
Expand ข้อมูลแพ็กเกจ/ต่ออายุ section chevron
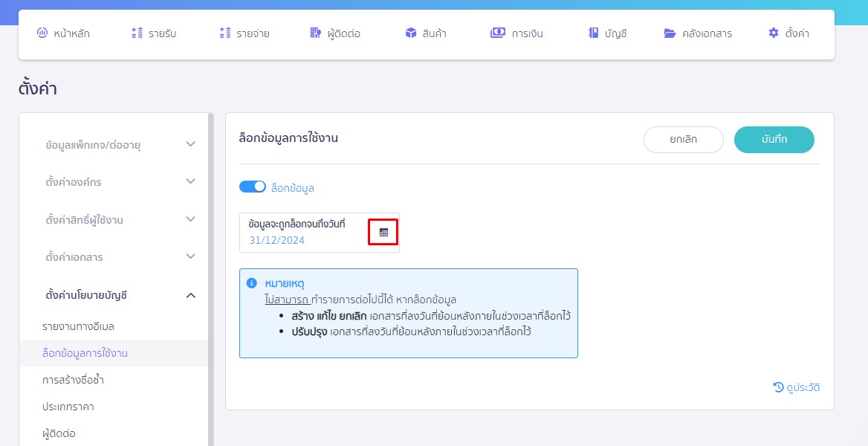pos(190,144)
